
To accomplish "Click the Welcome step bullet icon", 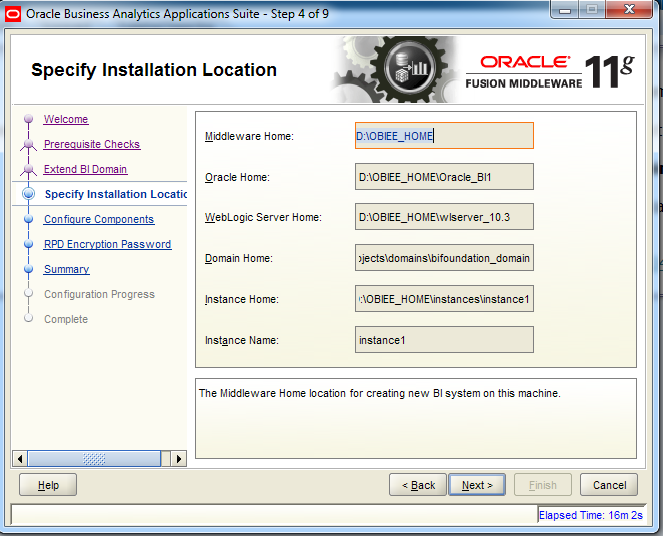I will [28, 118].
